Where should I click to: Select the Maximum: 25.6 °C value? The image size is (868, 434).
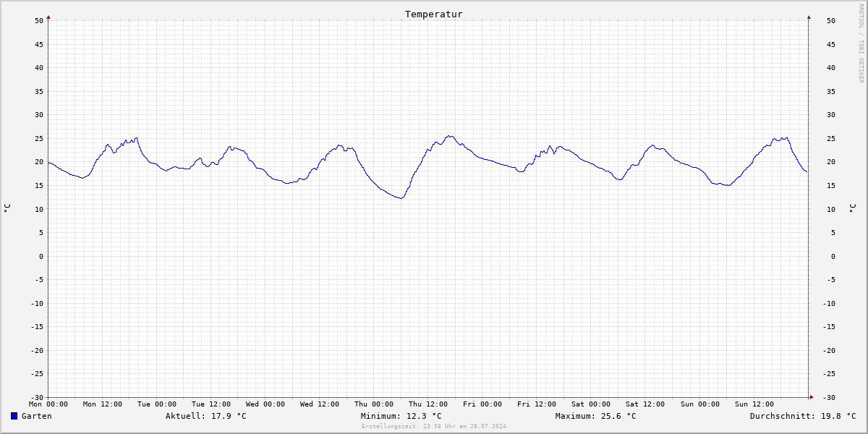(x=596, y=416)
